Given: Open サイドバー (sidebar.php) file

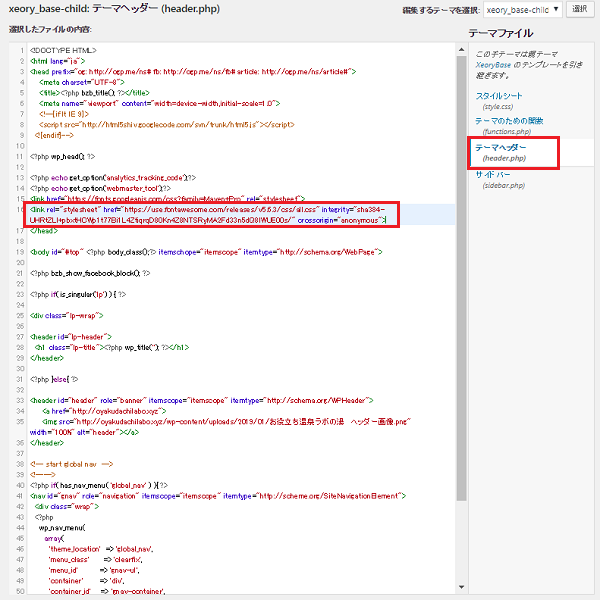Looking at the screenshot, I should [500, 179].
